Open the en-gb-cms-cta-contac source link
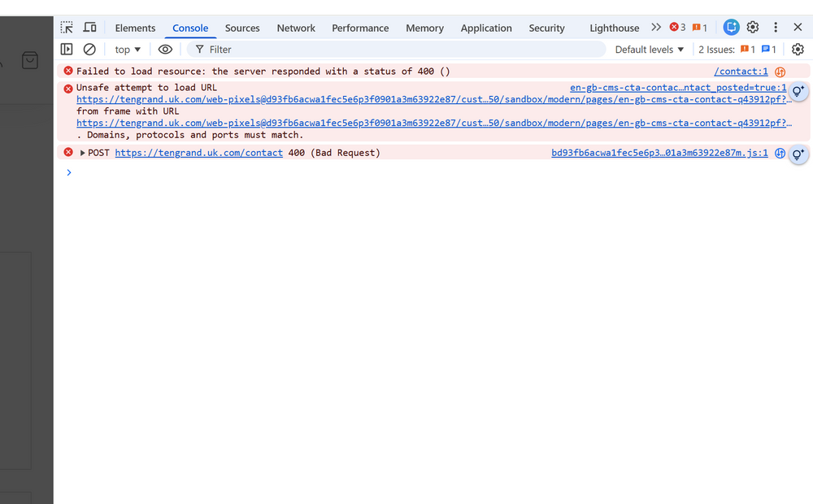813x504 pixels. tap(678, 88)
